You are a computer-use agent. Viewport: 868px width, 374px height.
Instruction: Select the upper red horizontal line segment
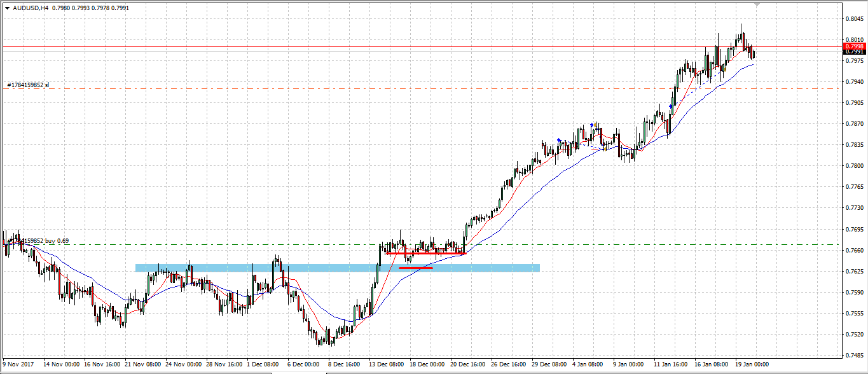(x=427, y=253)
